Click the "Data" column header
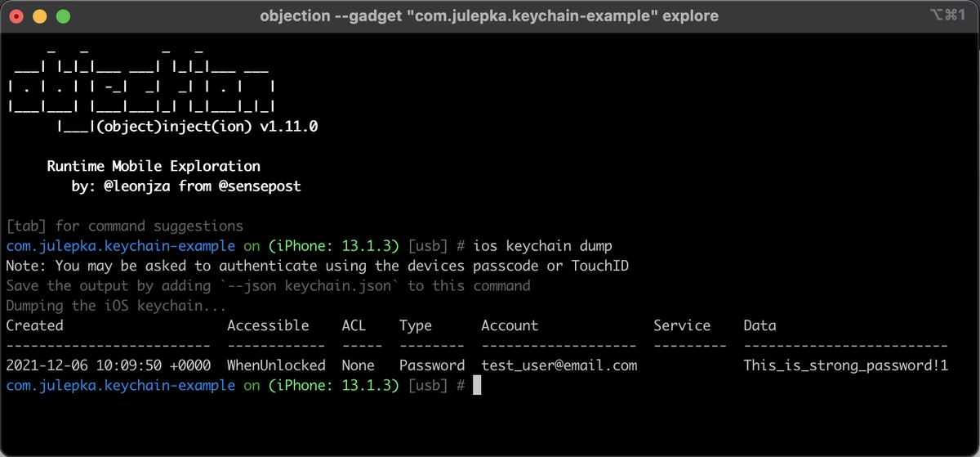 point(759,325)
